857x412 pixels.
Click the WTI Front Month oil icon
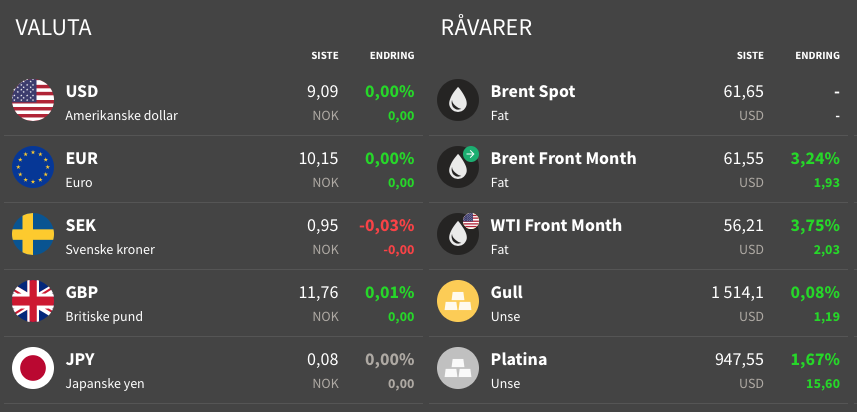(x=458, y=234)
